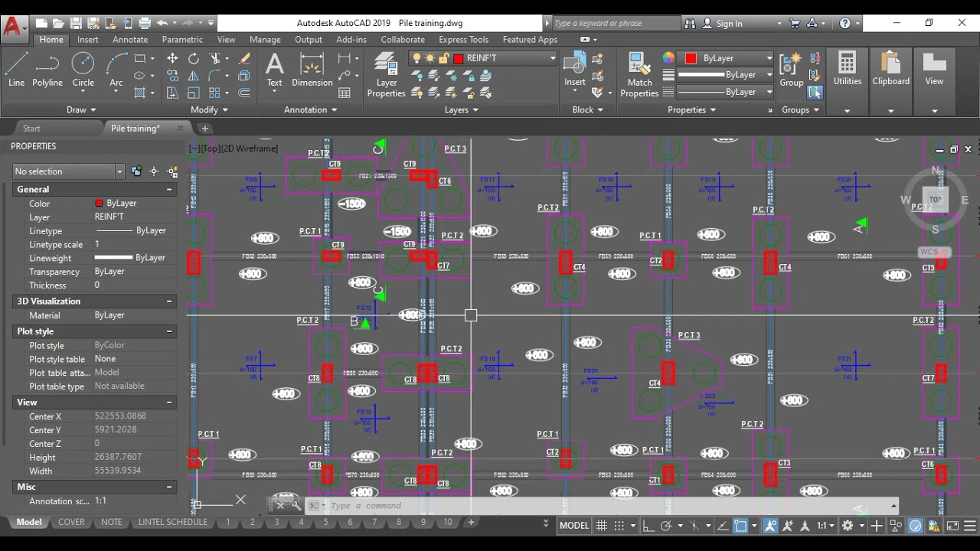
Task: Select the Polyline tool
Action: tap(47, 69)
